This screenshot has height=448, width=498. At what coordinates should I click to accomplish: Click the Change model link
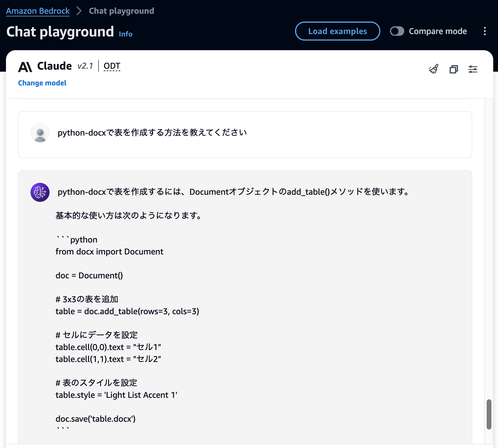pos(42,83)
